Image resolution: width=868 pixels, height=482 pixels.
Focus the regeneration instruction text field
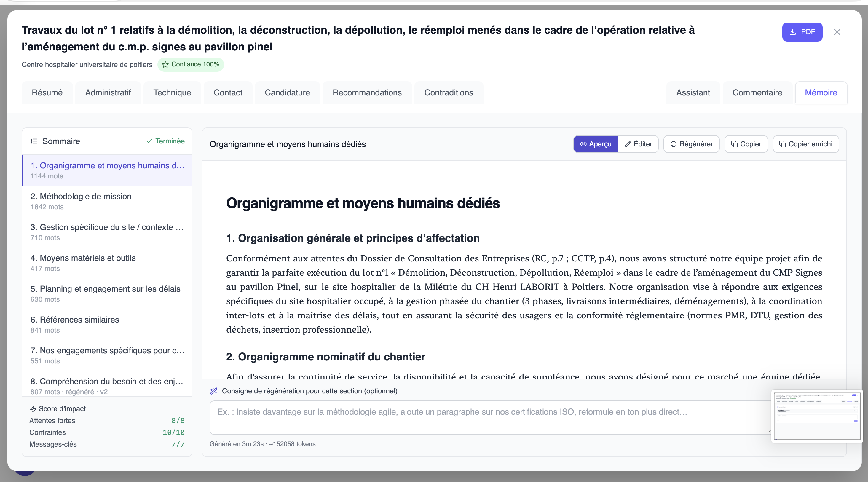491,418
